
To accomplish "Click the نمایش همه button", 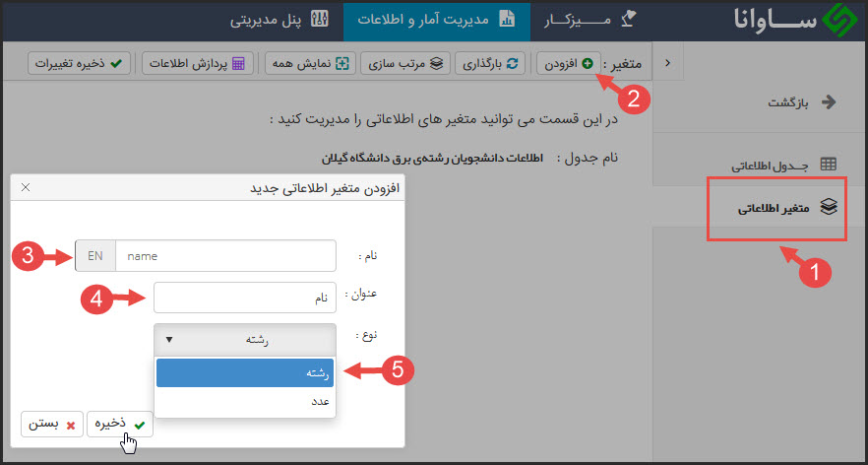I will pyautogui.click(x=311, y=64).
